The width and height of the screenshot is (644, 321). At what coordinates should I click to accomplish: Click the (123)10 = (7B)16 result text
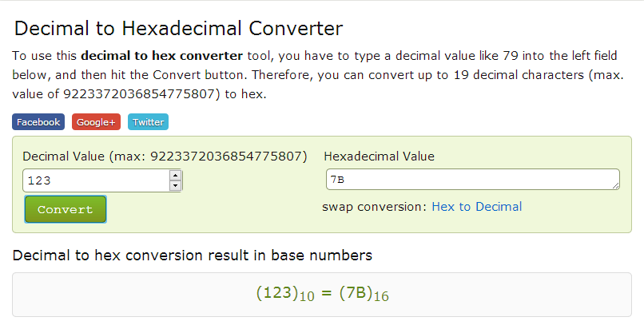coord(322,293)
